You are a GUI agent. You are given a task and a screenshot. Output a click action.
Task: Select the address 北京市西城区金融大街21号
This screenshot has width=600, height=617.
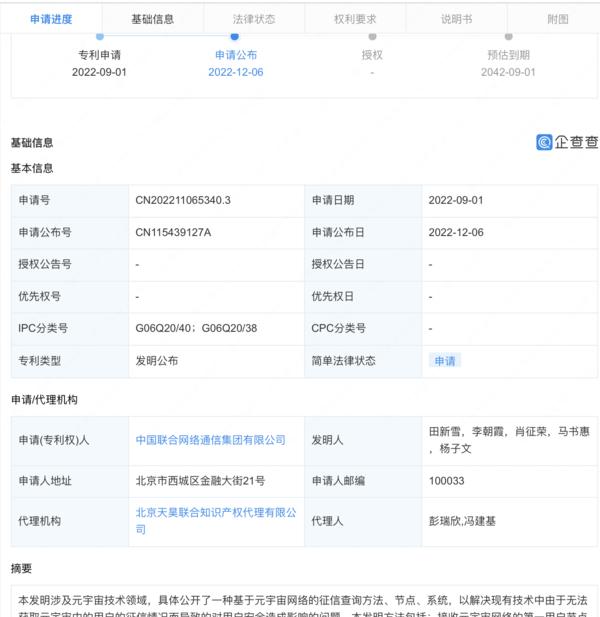pos(200,480)
